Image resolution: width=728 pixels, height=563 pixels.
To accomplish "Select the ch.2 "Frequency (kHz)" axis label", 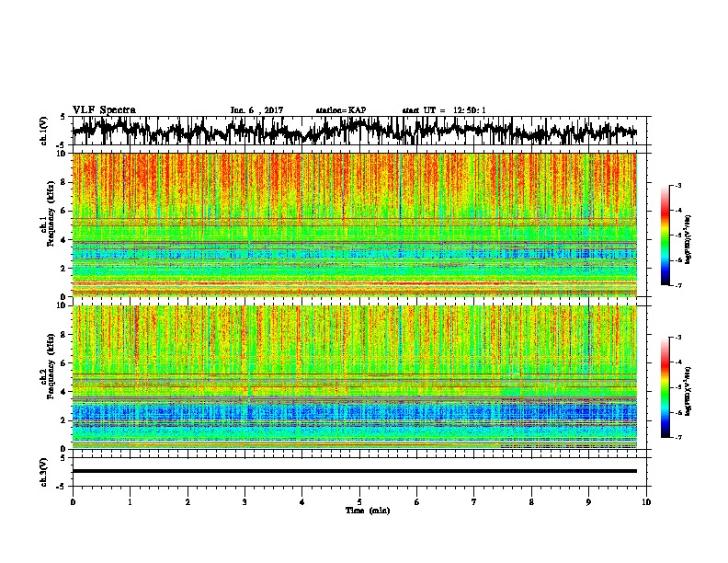I will coord(51,366).
